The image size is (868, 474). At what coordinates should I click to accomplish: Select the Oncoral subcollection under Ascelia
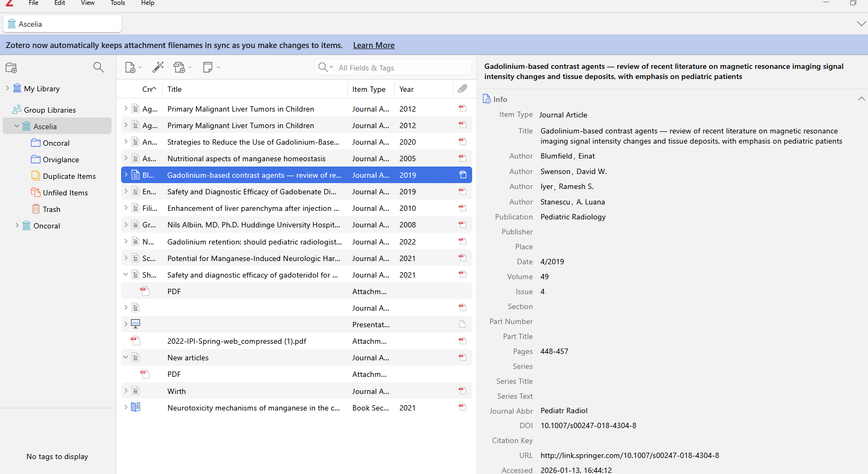point(56,143)
